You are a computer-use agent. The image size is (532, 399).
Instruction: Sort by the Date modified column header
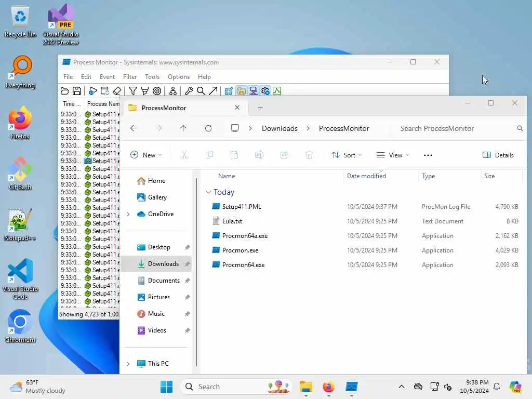[x=366, y=176]
